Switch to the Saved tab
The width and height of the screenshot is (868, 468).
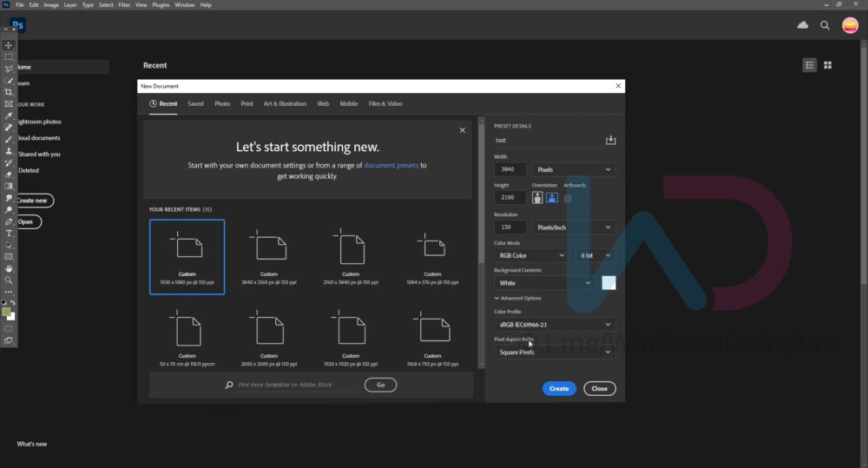195,103
